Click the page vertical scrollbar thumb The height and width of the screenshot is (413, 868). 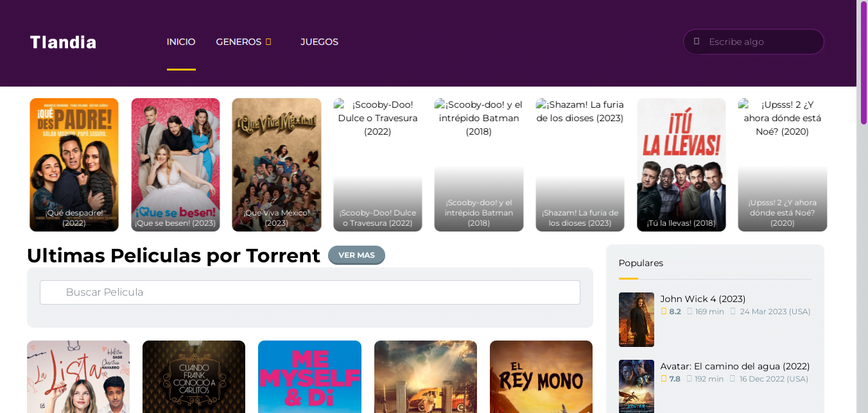pos(864,63)
